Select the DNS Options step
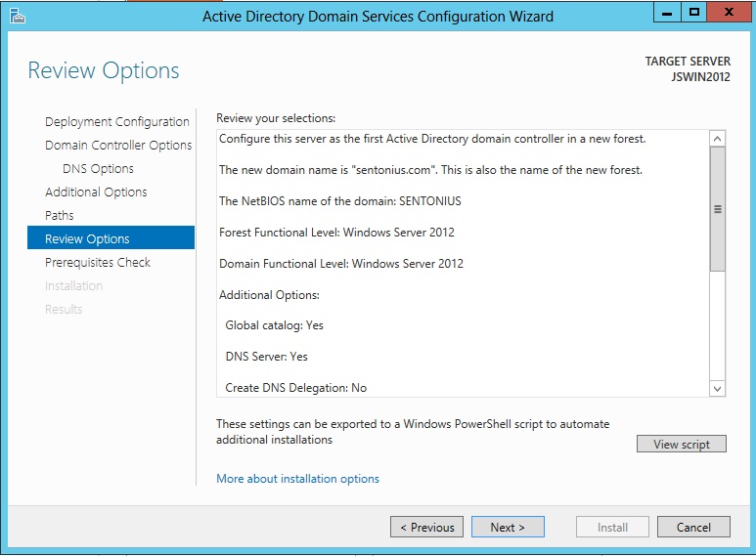 coord(98,169)
